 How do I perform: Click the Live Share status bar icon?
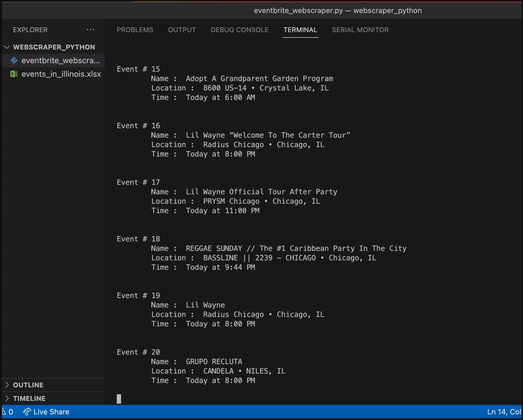[27, 412]
